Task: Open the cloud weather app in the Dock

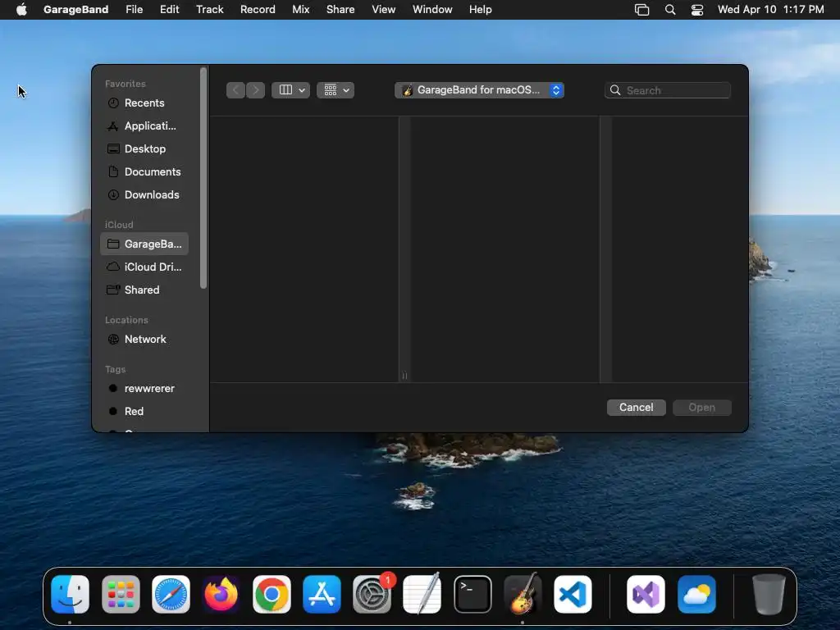Action: tap(696, 594)
